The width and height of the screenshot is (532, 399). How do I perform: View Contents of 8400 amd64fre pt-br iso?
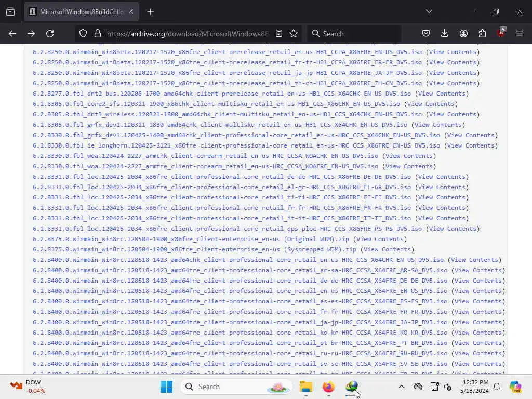click(x=478, y=343)
